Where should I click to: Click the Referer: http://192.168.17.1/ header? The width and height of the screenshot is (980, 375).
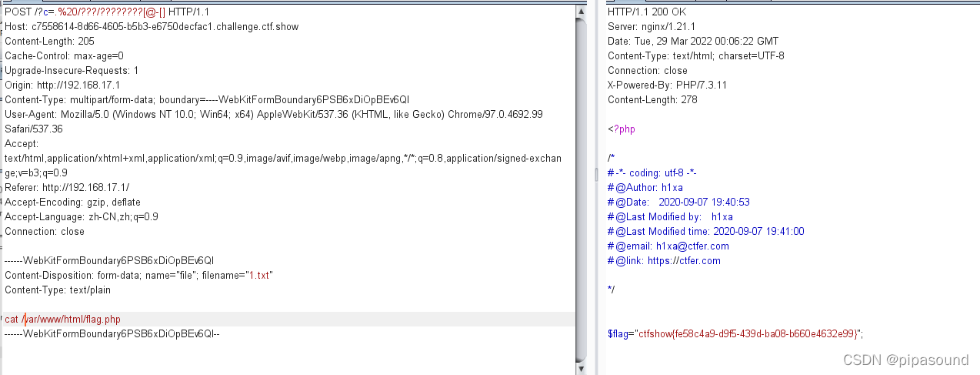pos(67,188)
